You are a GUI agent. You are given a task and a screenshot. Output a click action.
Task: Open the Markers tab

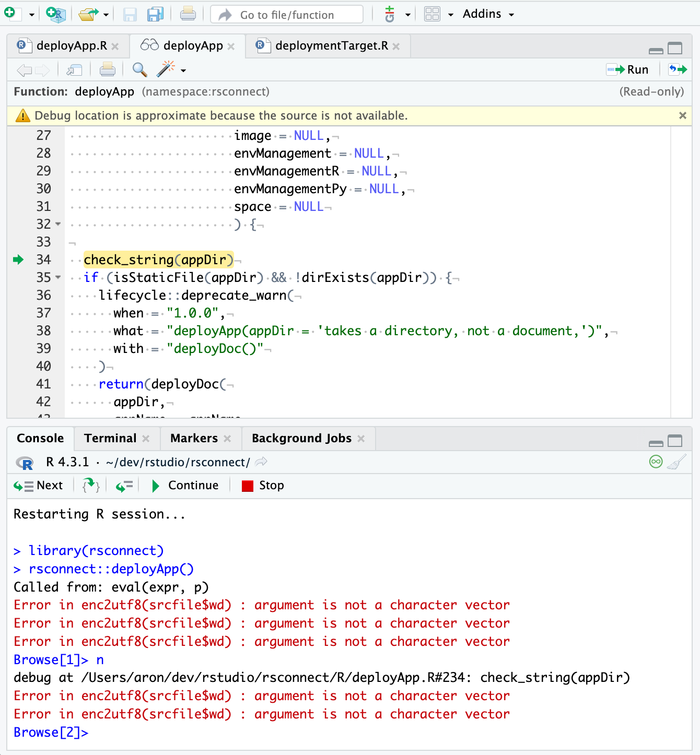point(194,439)
